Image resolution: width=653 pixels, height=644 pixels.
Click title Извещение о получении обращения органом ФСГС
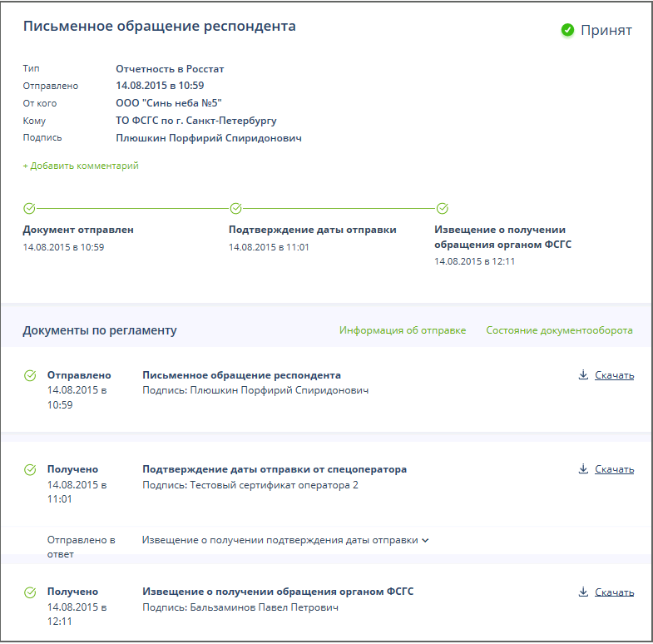point(278,592)
